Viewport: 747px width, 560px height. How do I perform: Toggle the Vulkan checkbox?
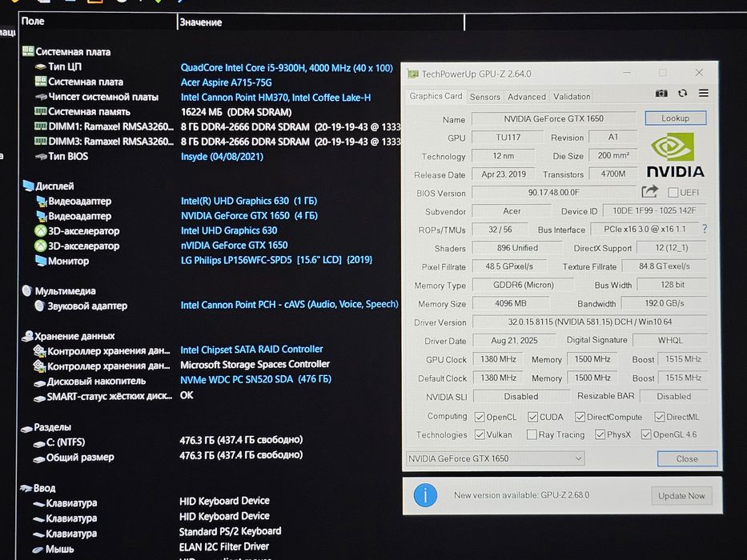point(480,434)
